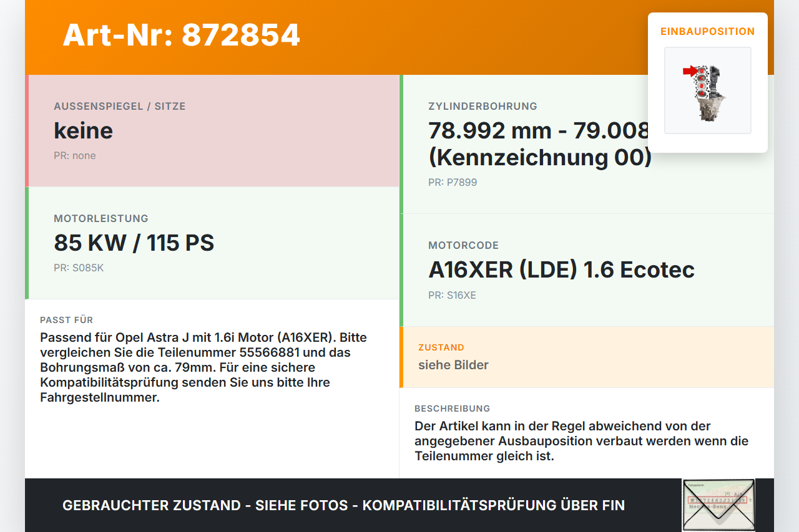Click the 'Passend für Opel Astra J' paragraph
Image resolution: width=799 pixels, height=532 pixels.
pos(203,367)
